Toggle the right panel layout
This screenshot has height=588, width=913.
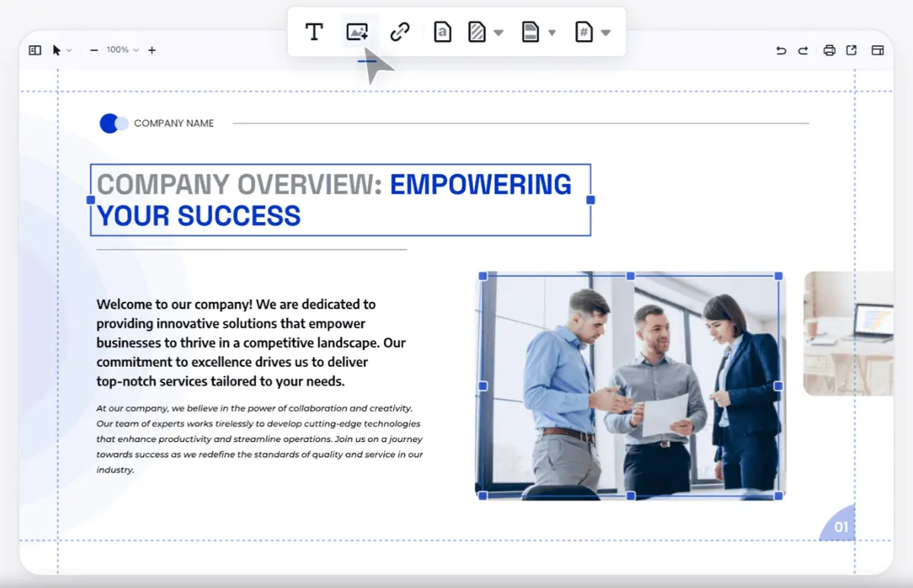[877, 50]
